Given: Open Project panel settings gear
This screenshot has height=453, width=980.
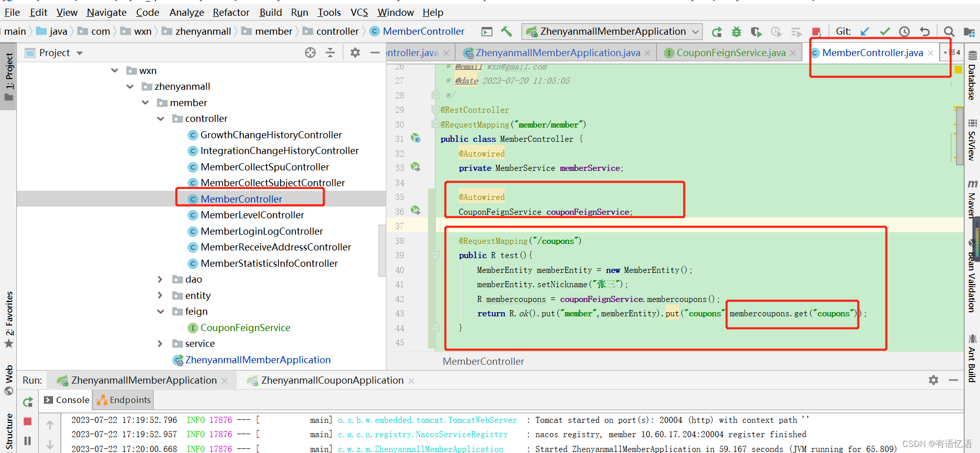Looking at the screenshot, I should 355,53.
